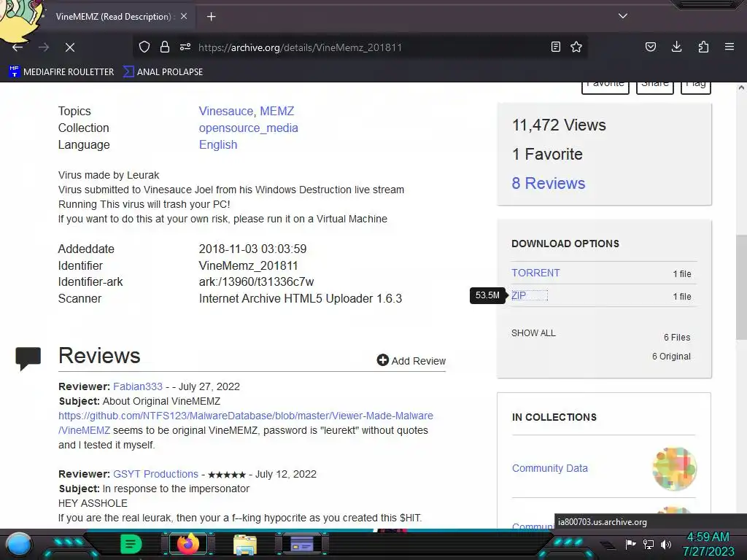
Task: Open the Firefox hamburger menu
Action: click(729, 47)
